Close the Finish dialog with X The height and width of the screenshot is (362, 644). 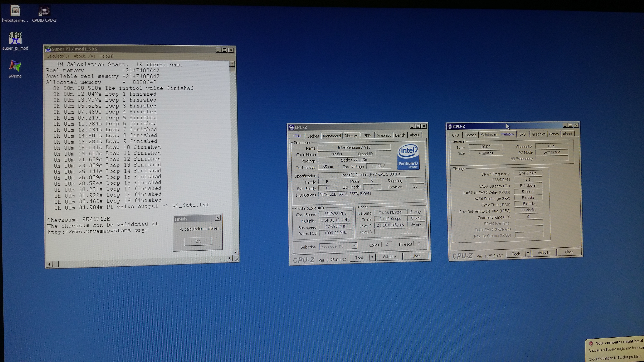click(x=218, y=218)
